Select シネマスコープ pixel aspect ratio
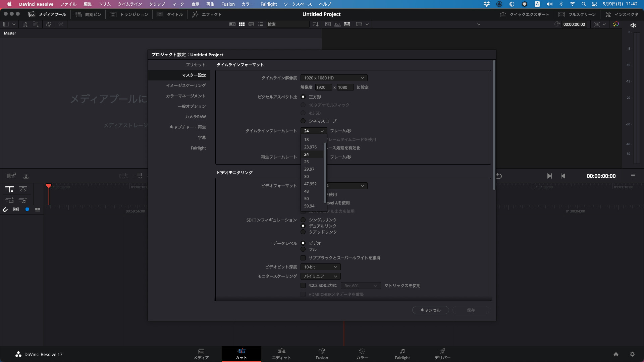 pyautogui.click(x=303, y=121)
